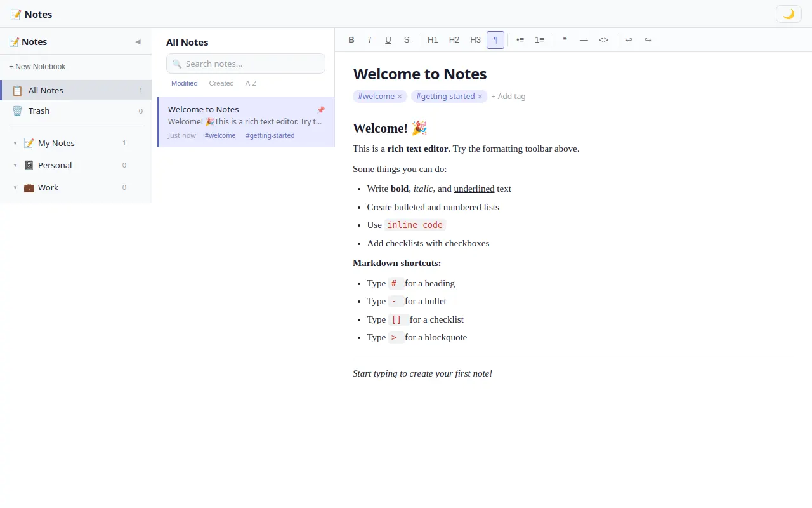Click the text 'Start typing to create your first note!'

coord(422,373)
